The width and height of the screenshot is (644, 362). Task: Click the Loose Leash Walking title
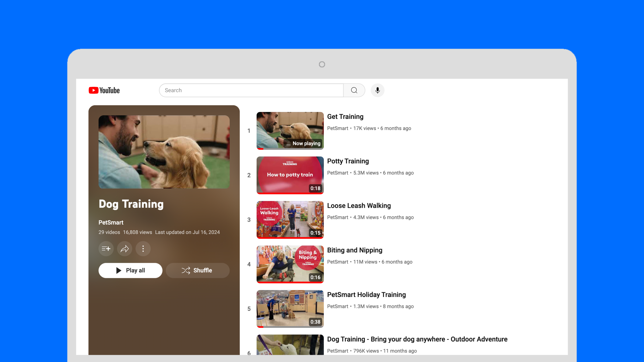pyautogui.click(x=359, y=206)
